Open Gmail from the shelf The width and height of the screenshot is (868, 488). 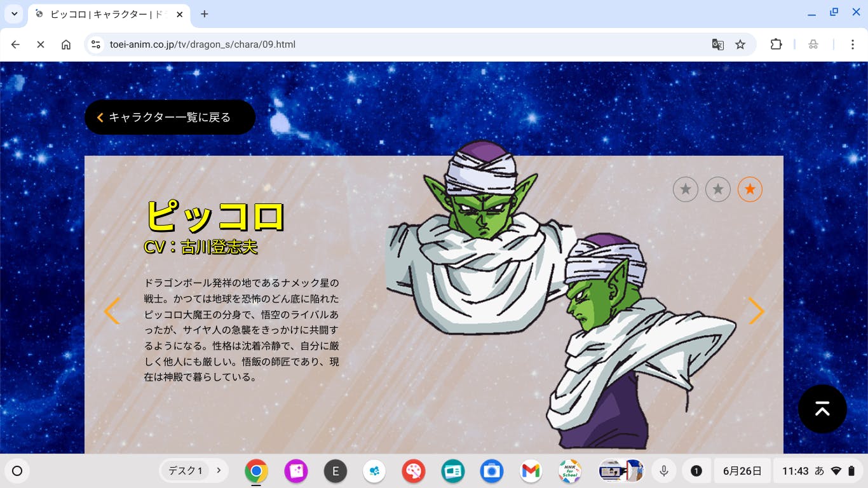click(531, 471)
